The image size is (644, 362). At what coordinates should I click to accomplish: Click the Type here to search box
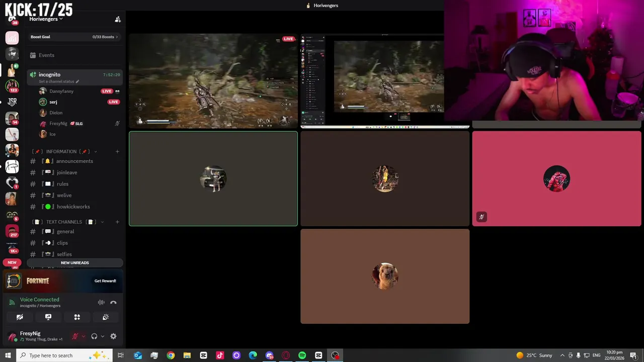pos(64,355)
